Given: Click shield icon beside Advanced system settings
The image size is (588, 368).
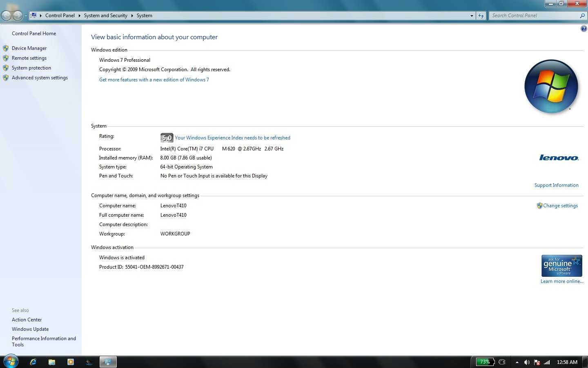Looking at the screenshot, I should click(6, 78).
